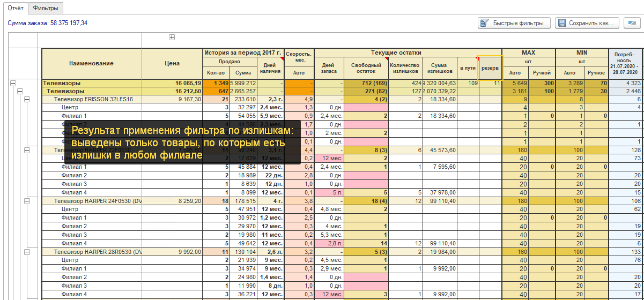Click the Дней запаса column header
This screenshot has width=644, height=300.
(329, 68)
